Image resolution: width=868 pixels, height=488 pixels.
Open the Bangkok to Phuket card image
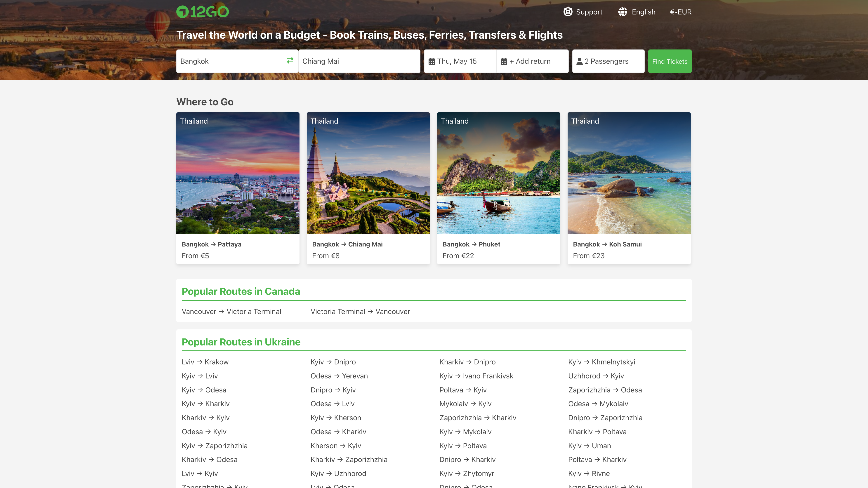(498, 173)
